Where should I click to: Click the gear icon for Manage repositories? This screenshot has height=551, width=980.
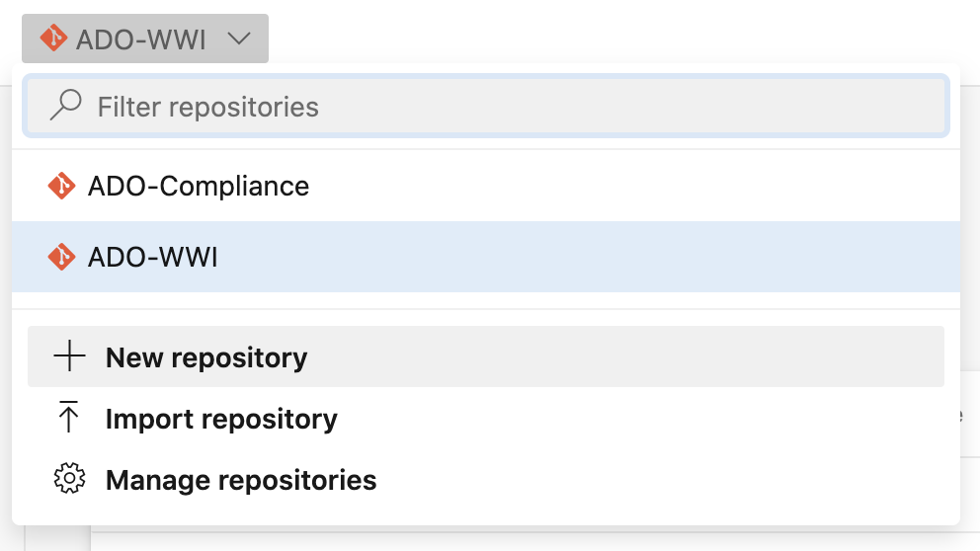click(x=69, y=480)
